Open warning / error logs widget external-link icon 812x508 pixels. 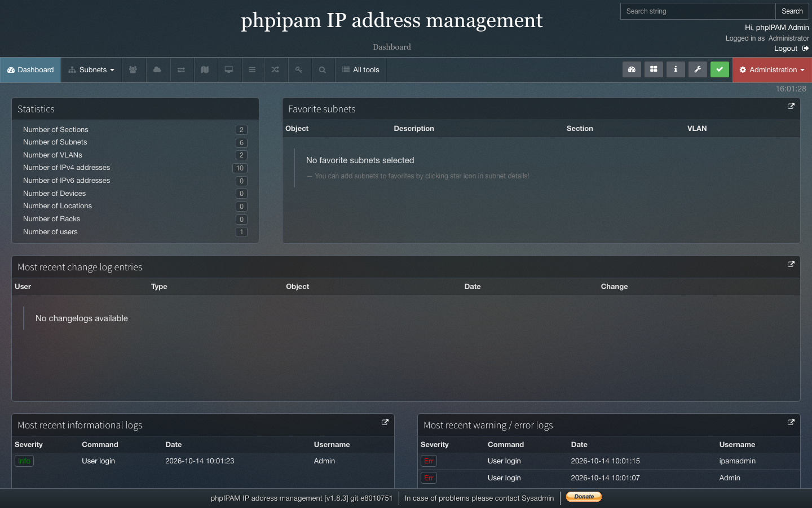pyautogui.click(x=791, y=422)
